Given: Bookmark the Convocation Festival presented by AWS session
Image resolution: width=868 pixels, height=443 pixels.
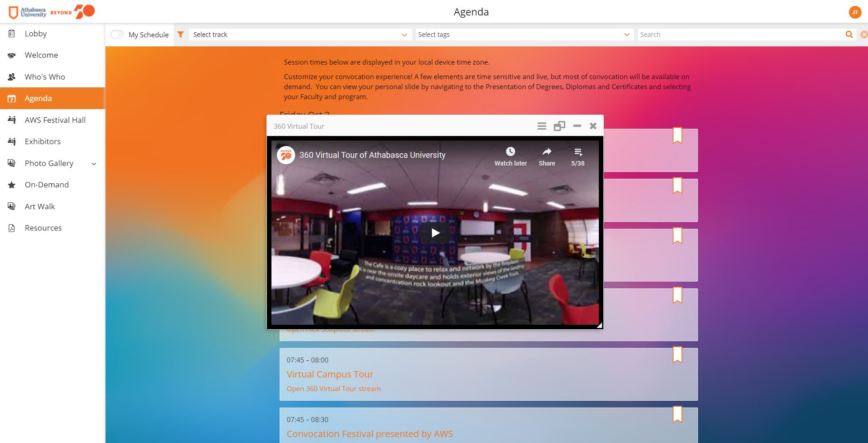Looking at the screenshot, I should coord(677,414).
